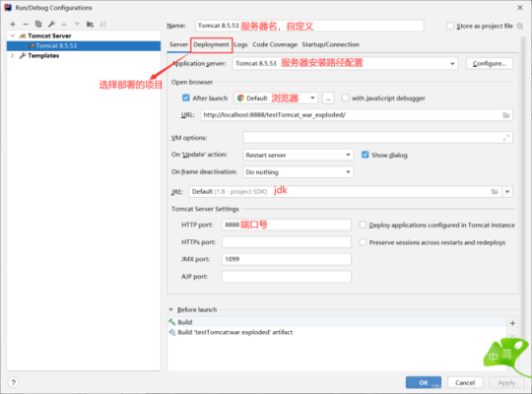
Task: Click the JMX port field
Action: [287, 259]
